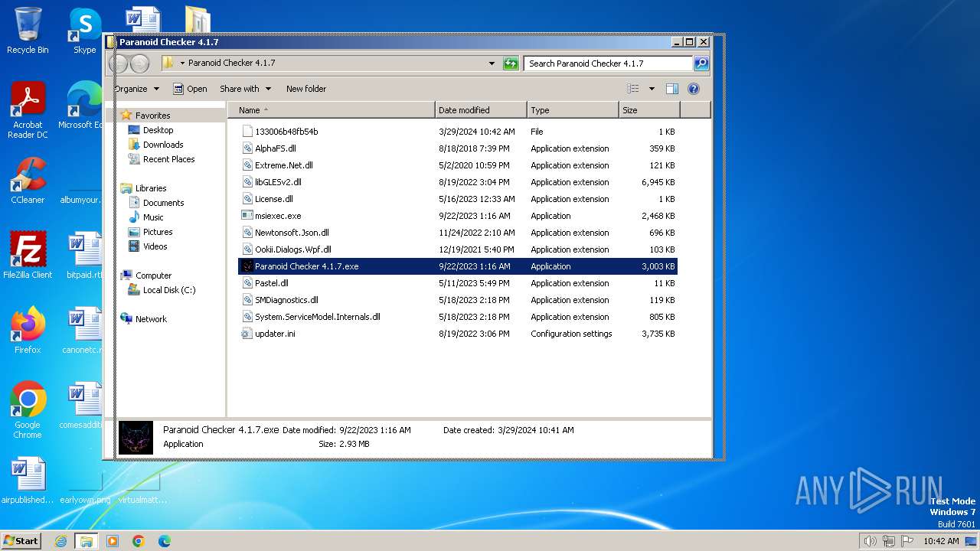Open the Pictures library in sidebar

[158, 232]
